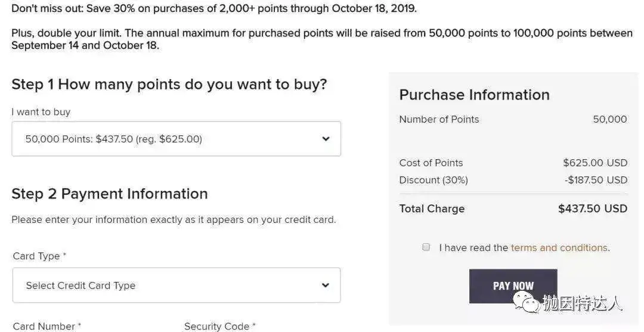Click the Purchase Information heading
This screenshot has width=644, height=332.
474,95
